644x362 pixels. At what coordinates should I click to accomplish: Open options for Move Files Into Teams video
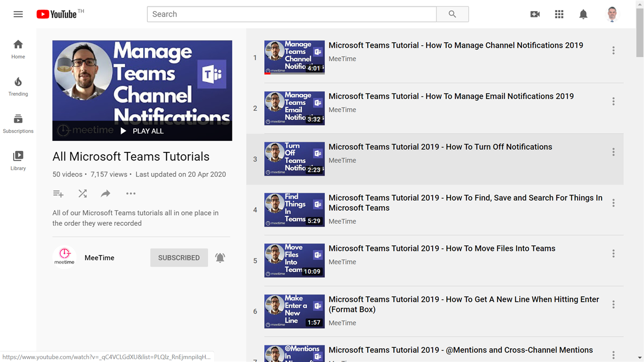coord(613,253)
